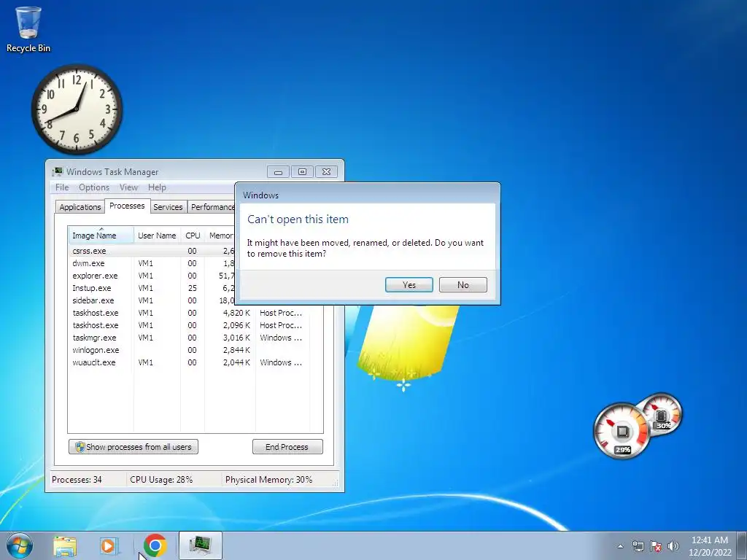
Task: Open the Recycle Bin desktop icon
Action: tap(28, 29)
